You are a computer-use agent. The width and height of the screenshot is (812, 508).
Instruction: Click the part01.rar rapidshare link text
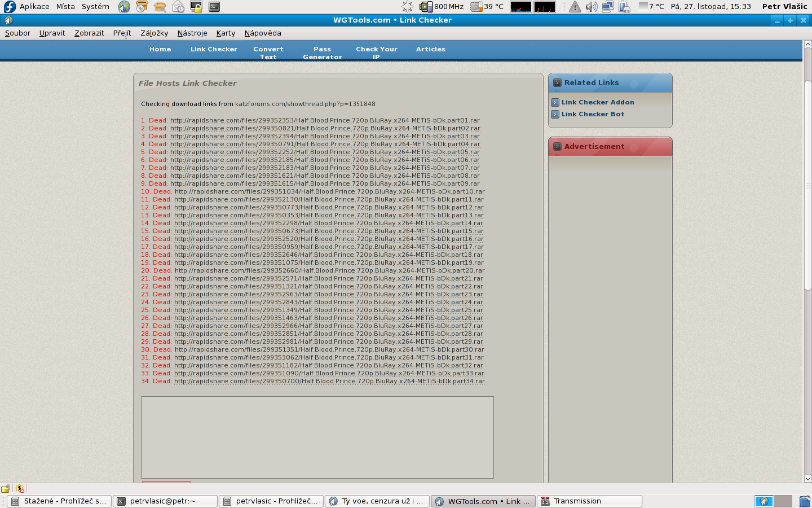pyautogui.click(x=325, y=120)
